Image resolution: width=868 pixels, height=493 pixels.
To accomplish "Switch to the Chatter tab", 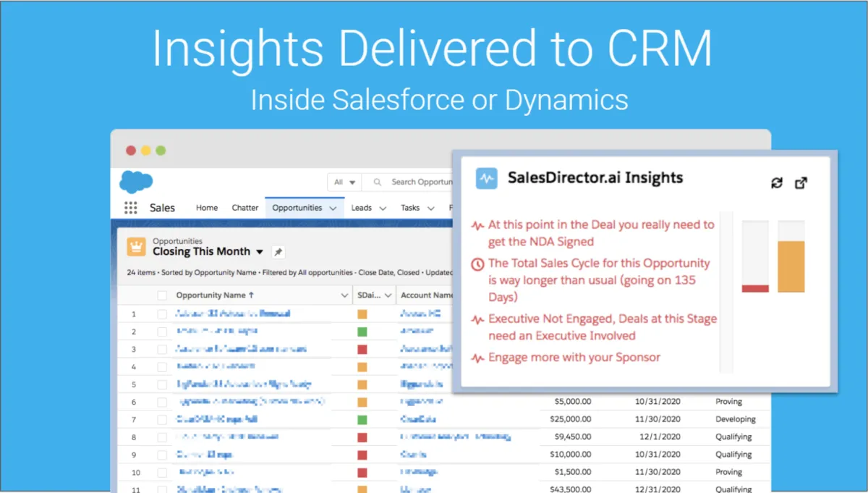I will [245, 208].
